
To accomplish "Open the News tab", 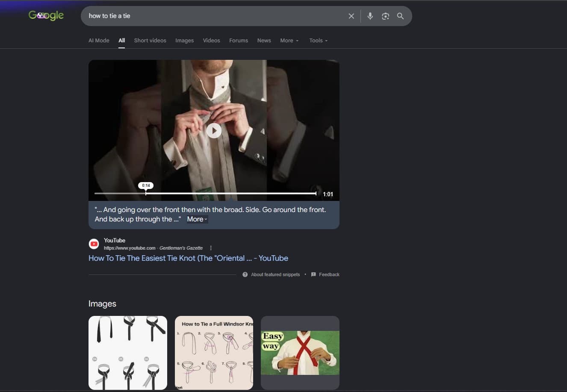I will click(x=264, y=41).
